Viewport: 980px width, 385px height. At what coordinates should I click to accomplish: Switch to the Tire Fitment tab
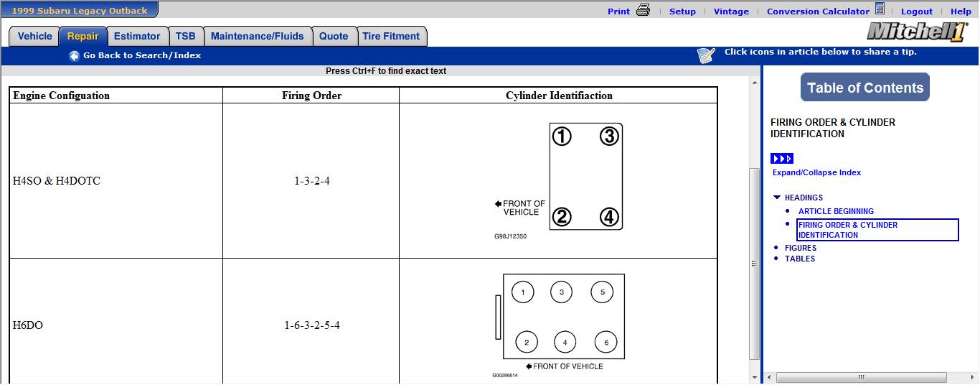point(391,36)
